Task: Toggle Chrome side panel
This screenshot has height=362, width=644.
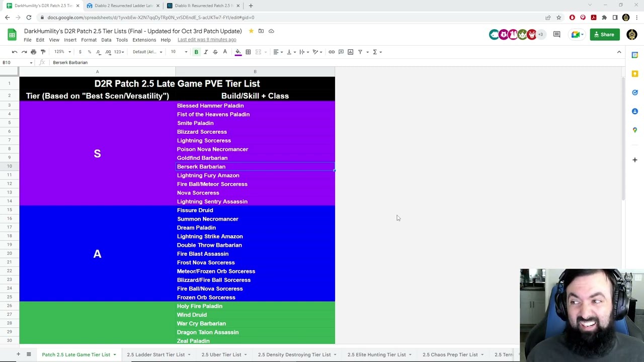Action: pos(615,18)
